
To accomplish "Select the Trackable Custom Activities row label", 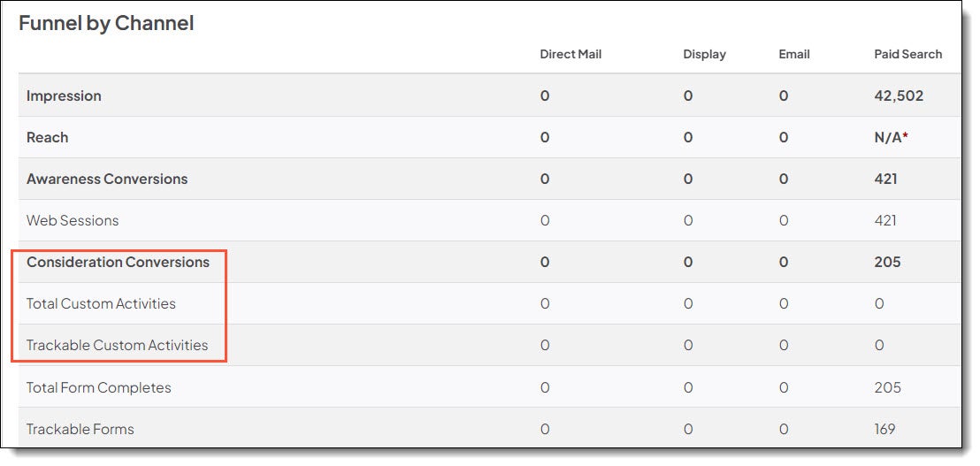I will 117,345.
